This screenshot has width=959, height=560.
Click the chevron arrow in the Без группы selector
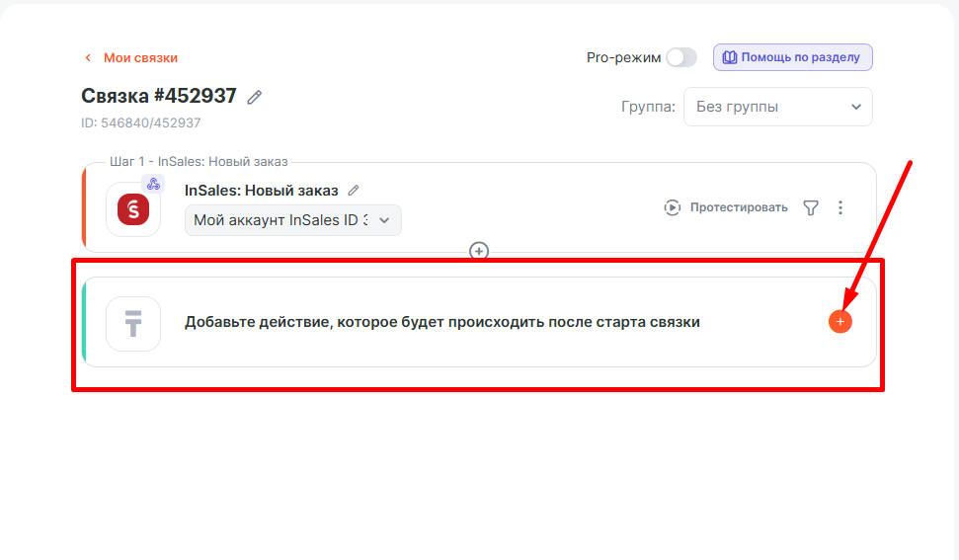(855, 107)
